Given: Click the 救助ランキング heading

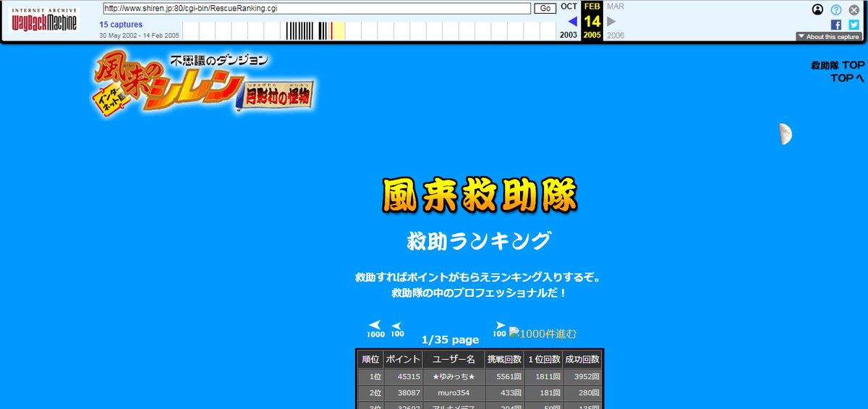Looking at the screenshot, I should pyautogui.click(x=480, y=240).
